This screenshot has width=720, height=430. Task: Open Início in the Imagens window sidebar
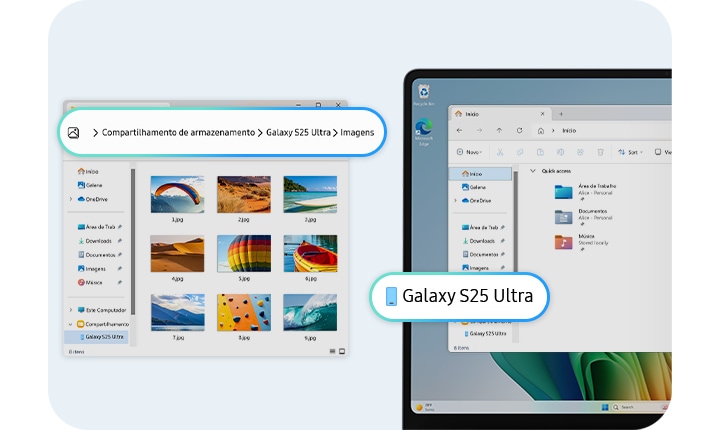88,171
